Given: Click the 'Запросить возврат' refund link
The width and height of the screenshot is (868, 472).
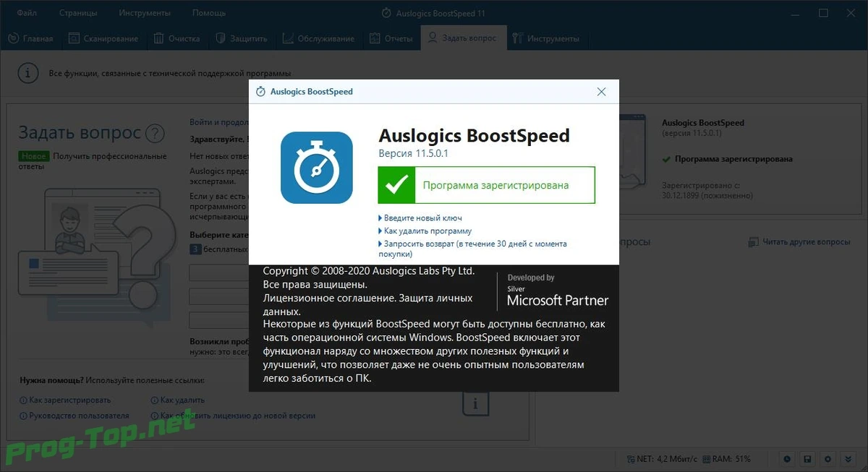Looking at the screenshot, I should click(x=474, y=249).
